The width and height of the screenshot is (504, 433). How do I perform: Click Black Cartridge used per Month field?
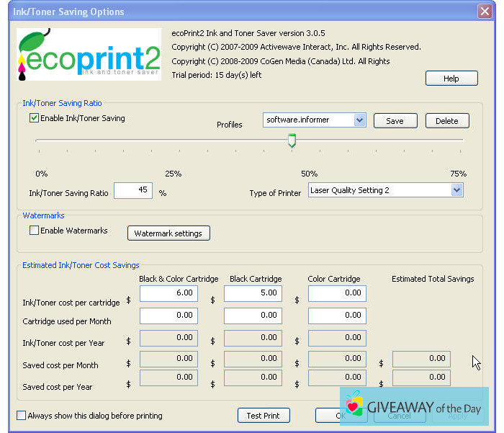[x=253, y=316]
